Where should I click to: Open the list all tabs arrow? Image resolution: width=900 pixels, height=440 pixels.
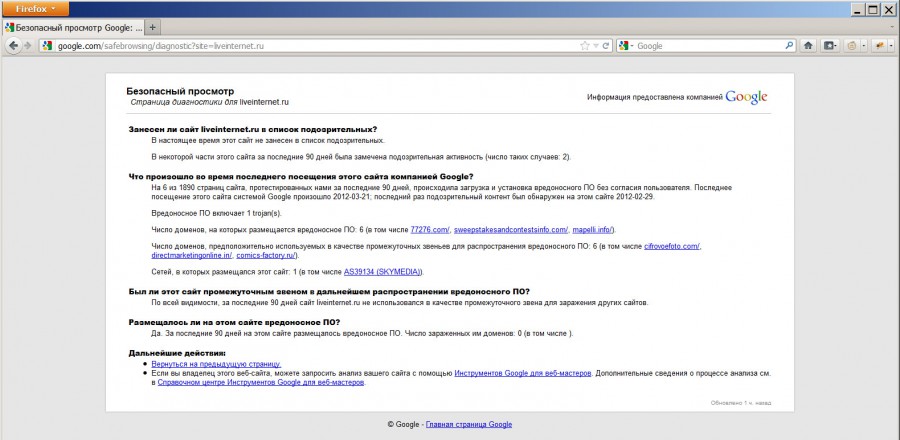890,27
